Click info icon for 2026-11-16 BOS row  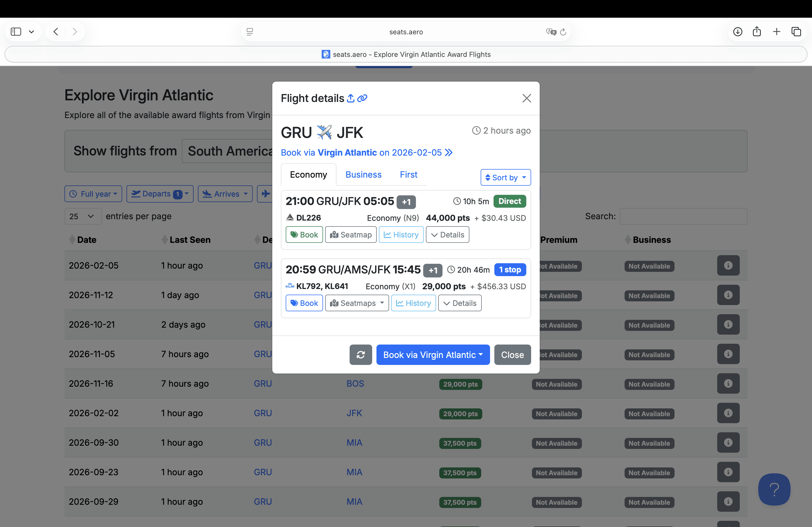[728, 383]
